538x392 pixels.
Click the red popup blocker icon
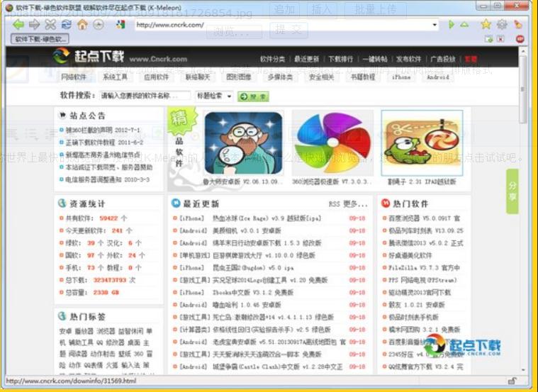[520, 39]
